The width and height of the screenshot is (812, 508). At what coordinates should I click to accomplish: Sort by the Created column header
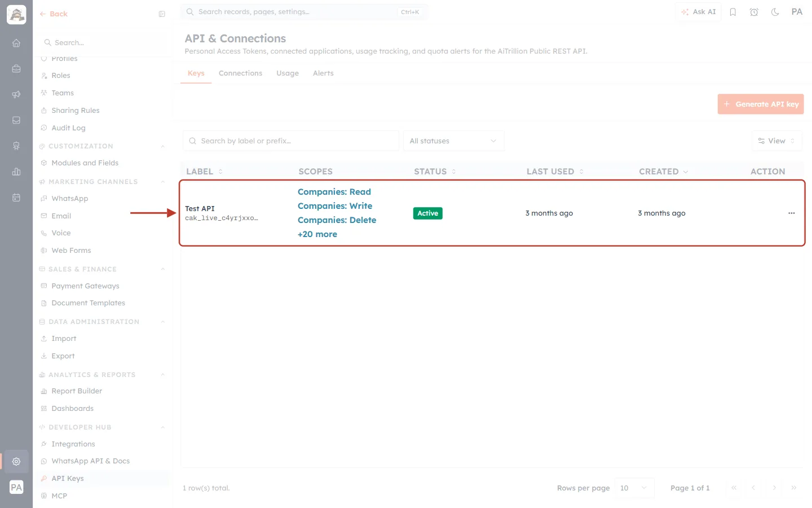[x=663, y=172]
